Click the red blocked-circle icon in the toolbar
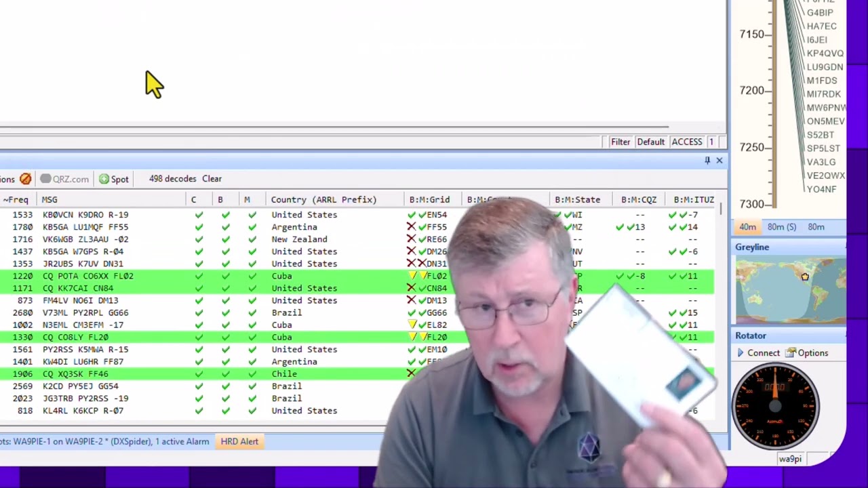868x488 pixels. 25,179
